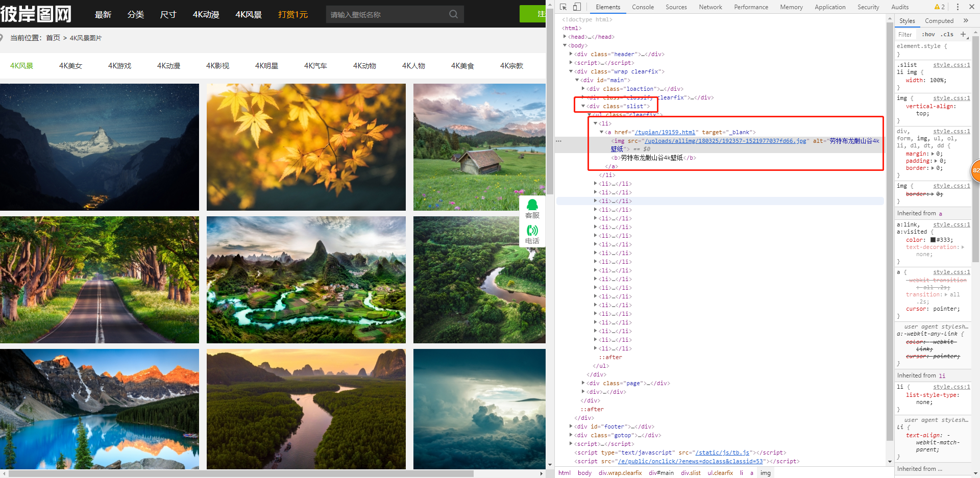Open the blue mountain lake wallpaper thumbnail
Viewport: 980px width, 478px height.
tap(100, 409)
